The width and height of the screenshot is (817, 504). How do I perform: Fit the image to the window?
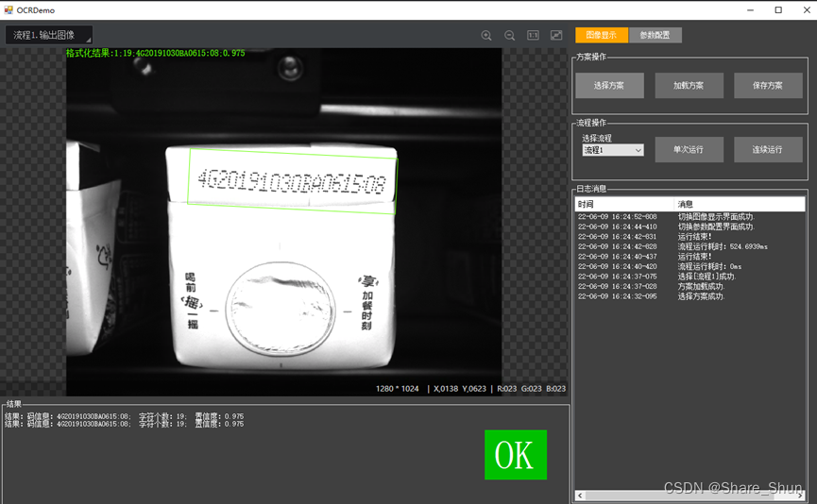click(556, 36)
